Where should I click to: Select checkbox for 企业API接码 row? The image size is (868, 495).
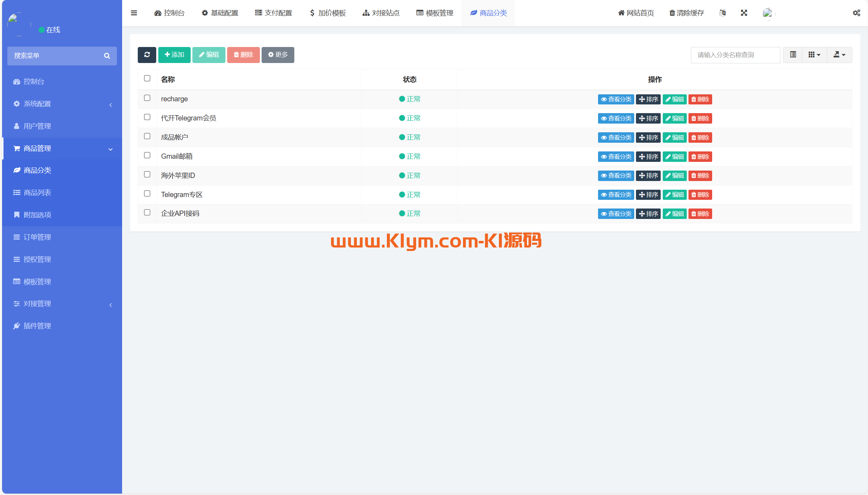[x=147, y=212]
